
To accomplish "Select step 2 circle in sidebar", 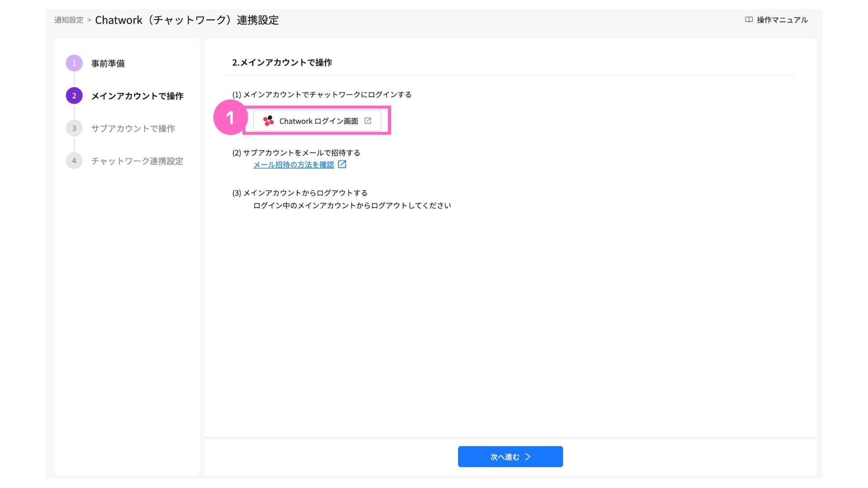I will [x=74, y=96].
